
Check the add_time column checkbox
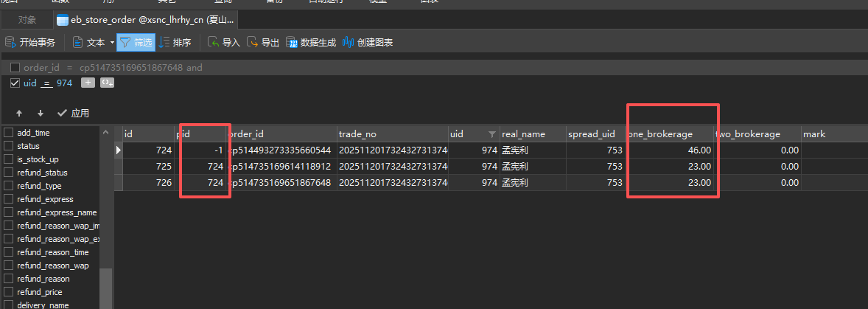(x=8, y=133)
